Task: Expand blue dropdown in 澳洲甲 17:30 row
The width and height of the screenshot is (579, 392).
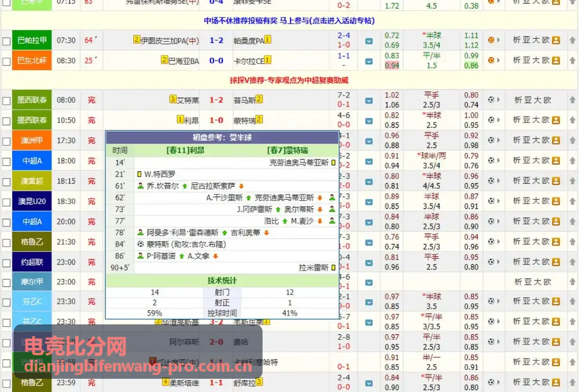Action: point(369,141)
